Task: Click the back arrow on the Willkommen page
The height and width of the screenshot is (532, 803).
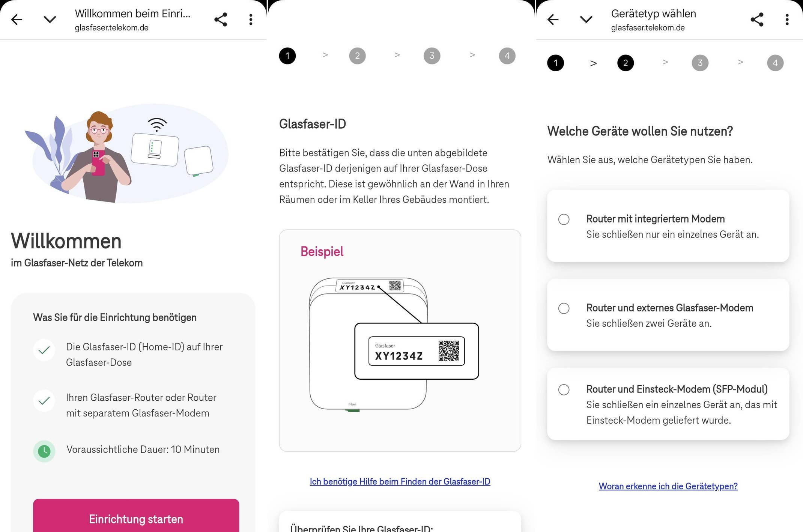Action: (17, 19)
